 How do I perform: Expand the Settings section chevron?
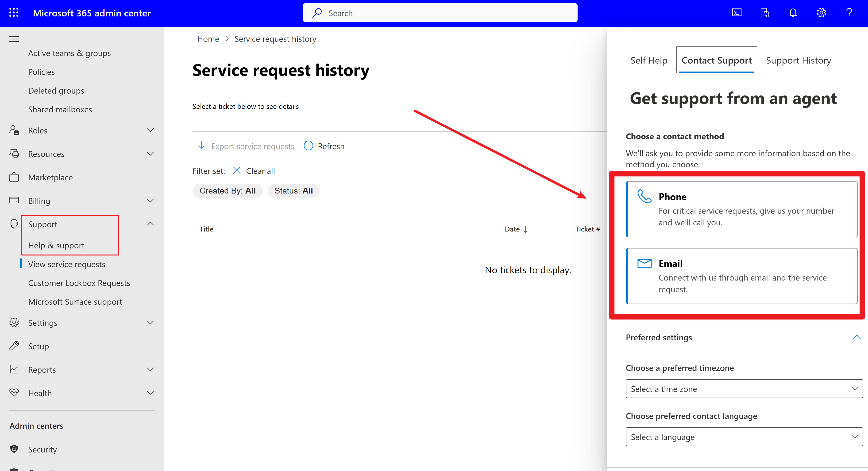click(x=150, y=323)
